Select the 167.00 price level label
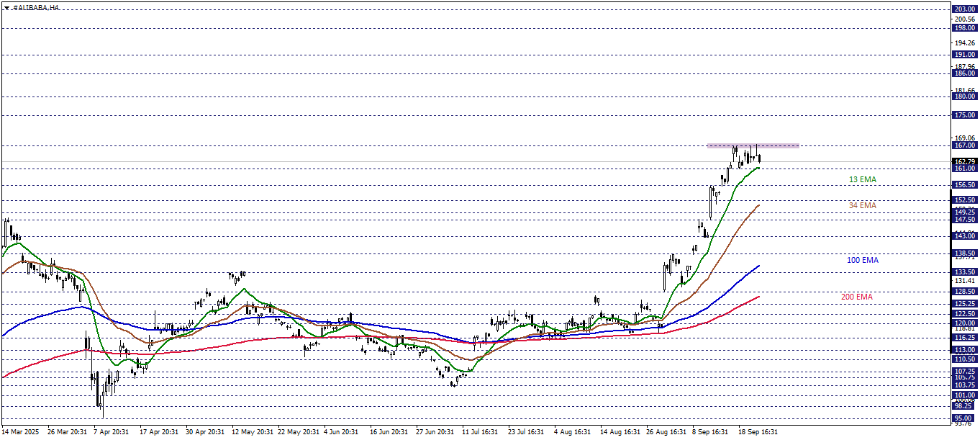The width and height of the screenshot is (980, 440). (x=964, y=145)
